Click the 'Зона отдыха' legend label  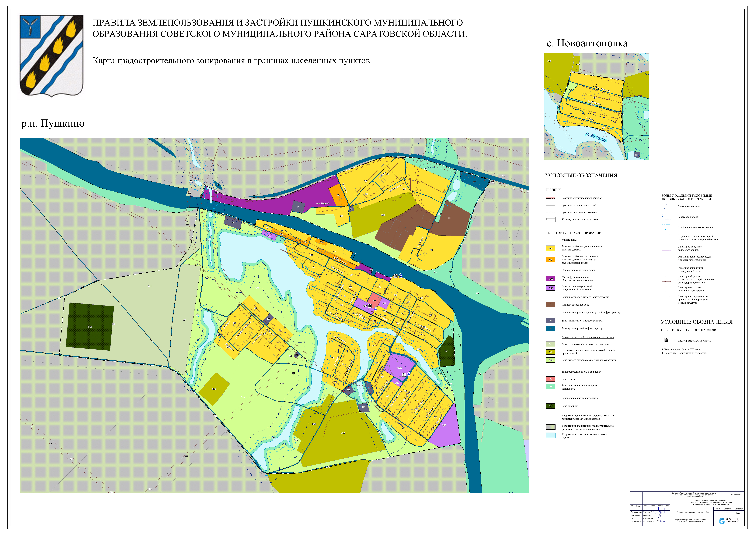569,379
